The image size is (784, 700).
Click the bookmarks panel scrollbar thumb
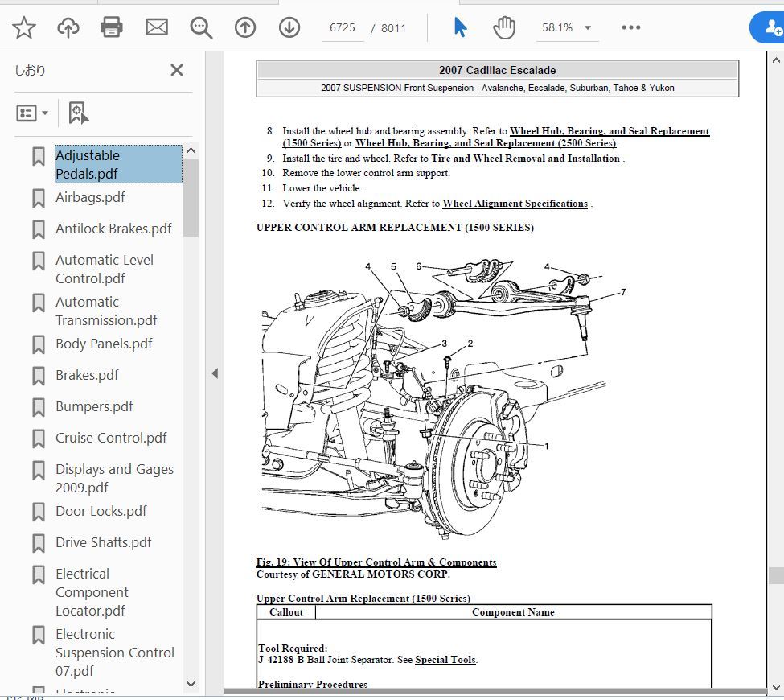(191, 198)
